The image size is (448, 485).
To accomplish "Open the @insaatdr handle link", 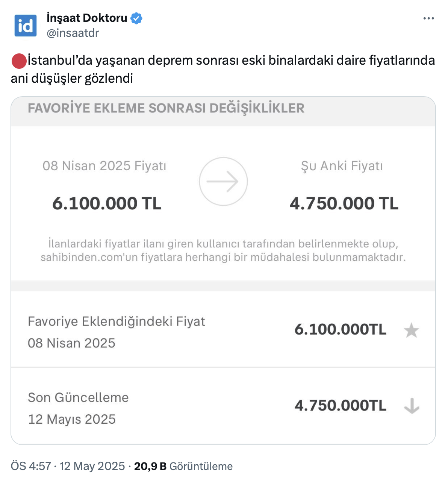I will pyautogui.click(x=73, y=33).
